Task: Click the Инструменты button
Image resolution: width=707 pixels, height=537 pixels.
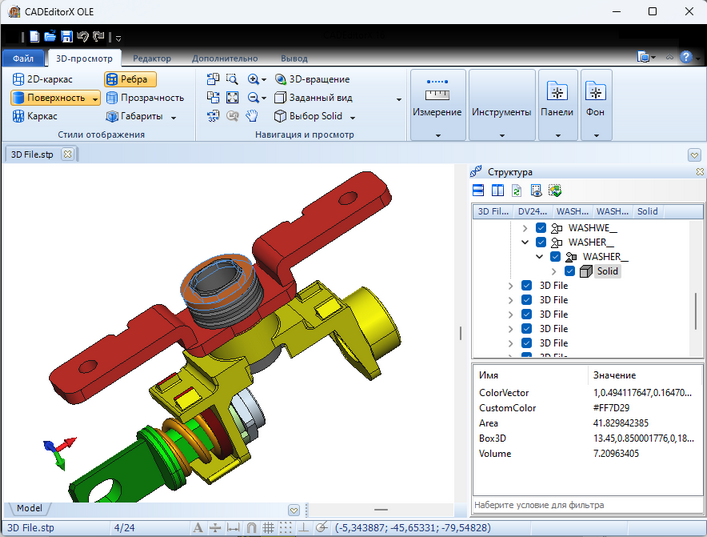Action: pos(501,112)
